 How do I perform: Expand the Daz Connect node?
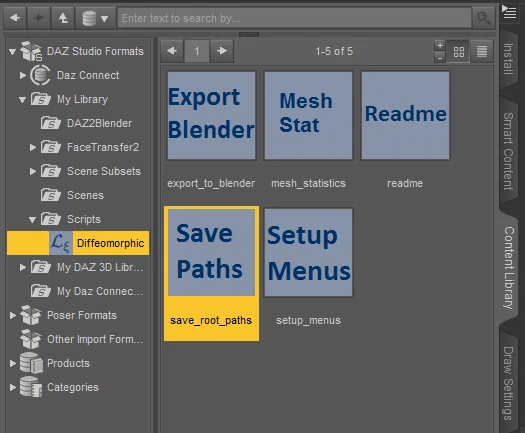click(x=22, y=75)
